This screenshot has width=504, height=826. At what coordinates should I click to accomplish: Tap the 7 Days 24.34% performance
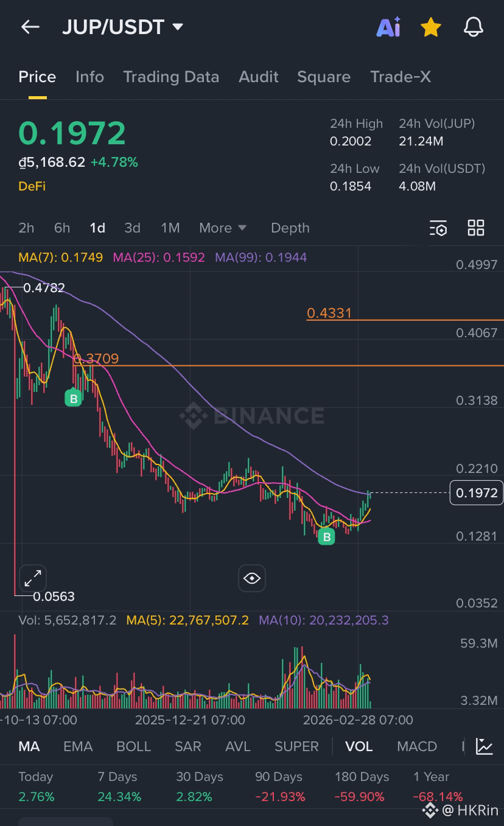click(119, 786)
